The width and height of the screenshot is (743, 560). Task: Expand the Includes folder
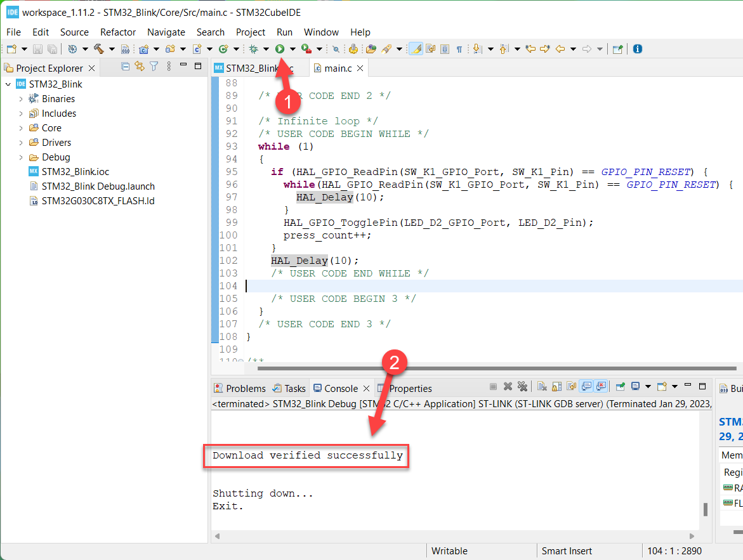(21, 114)
